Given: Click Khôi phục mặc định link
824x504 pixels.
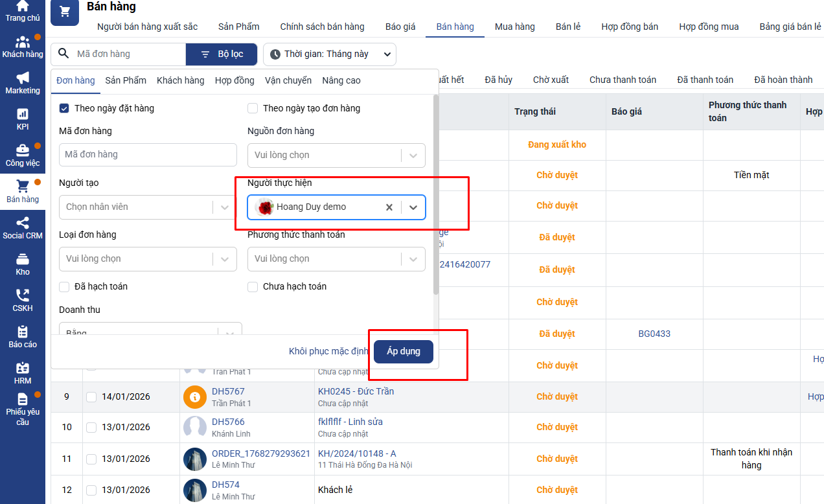Looking at the screenshot, I should [x=328, y=351].
